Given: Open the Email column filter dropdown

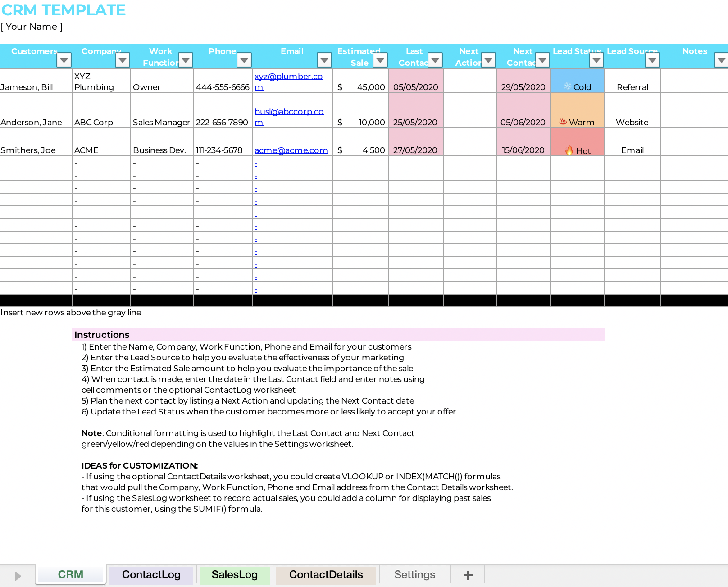Looking at the screenshot, I should coord(323,59).
